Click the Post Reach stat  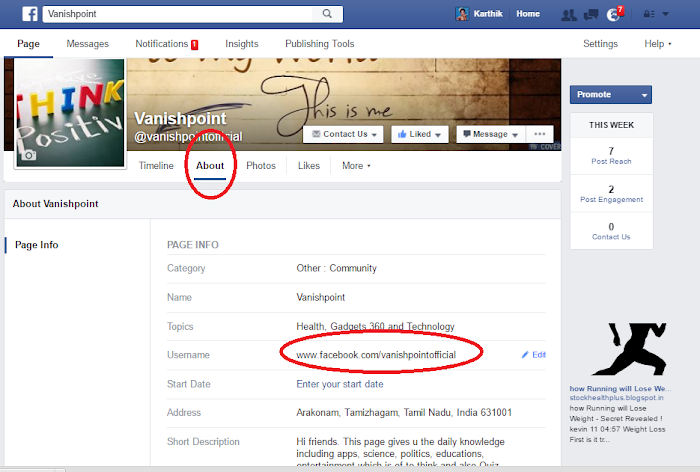[x=611, y=156]
